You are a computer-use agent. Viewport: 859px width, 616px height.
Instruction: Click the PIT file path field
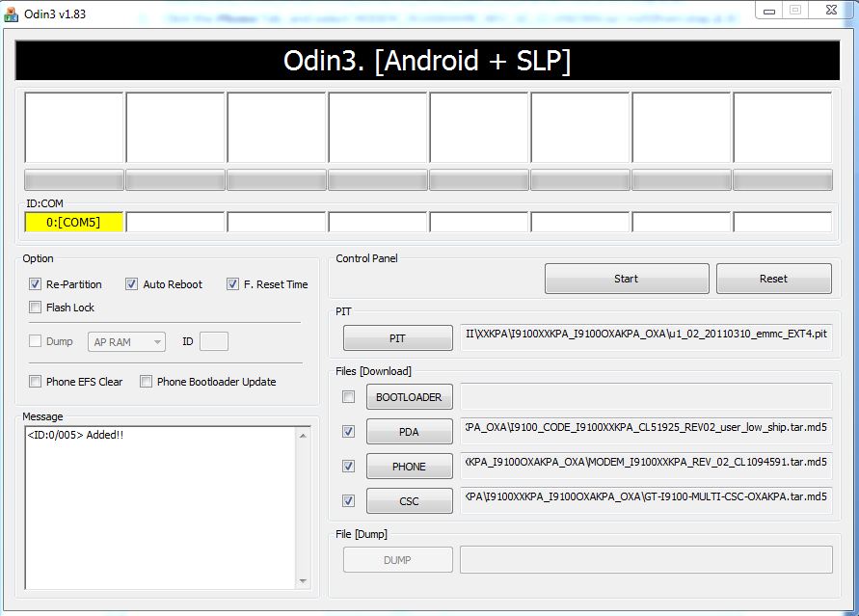pos(646,335)
